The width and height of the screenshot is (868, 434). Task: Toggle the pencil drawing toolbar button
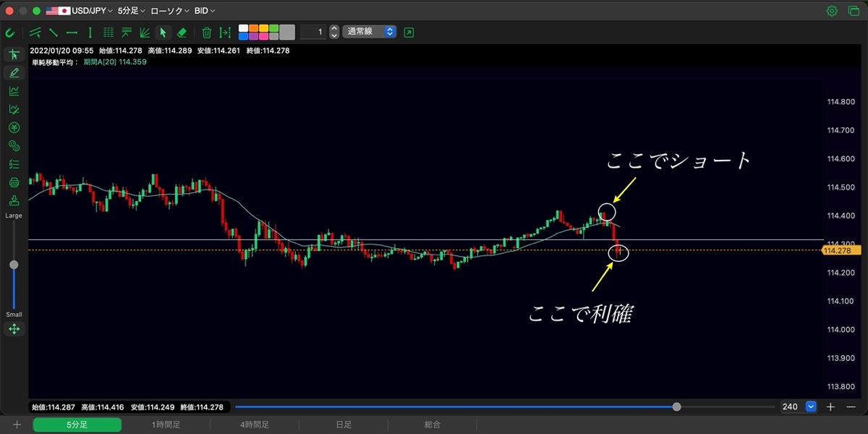click(x=14, y=73)
